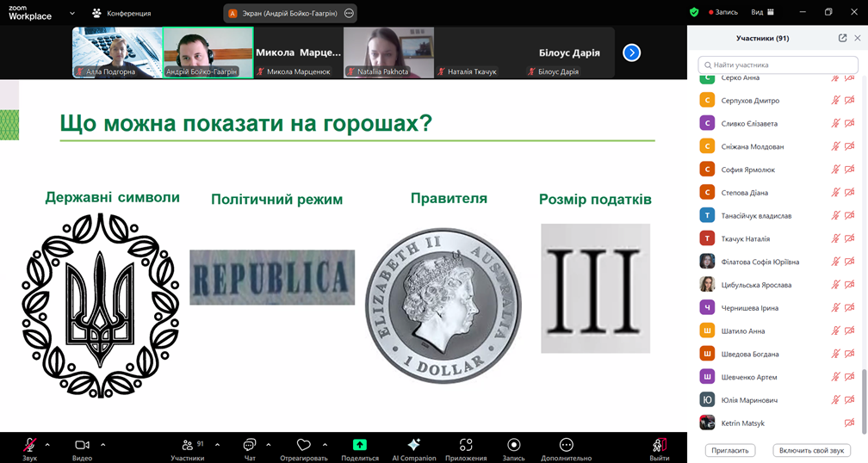The height and width of the screenshot is (463, 868).
Task: Close the Участники (91) panel
Action: 858,38
